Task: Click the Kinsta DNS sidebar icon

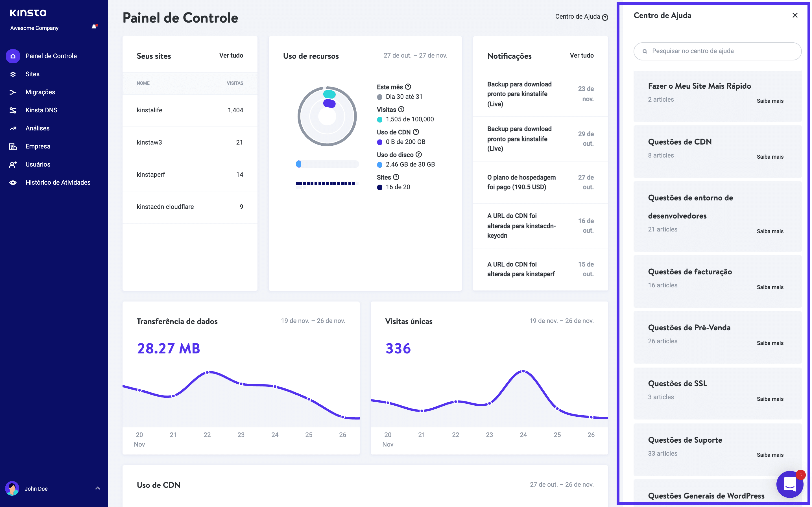Action: pyautogui.click(x=13, y=110)
